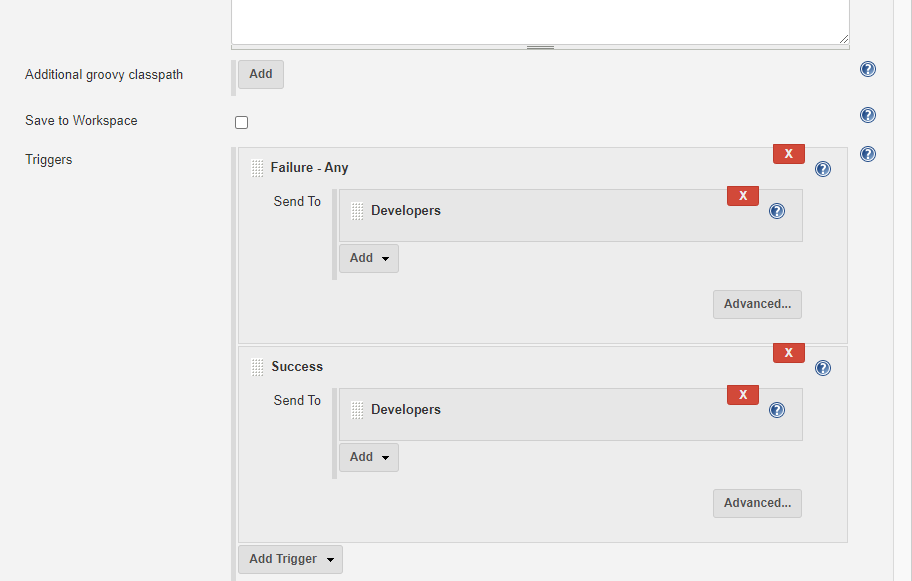This screenshot has width=912, height=581.
Task: Delete the Success trigger
Action: tap(789, 353)
